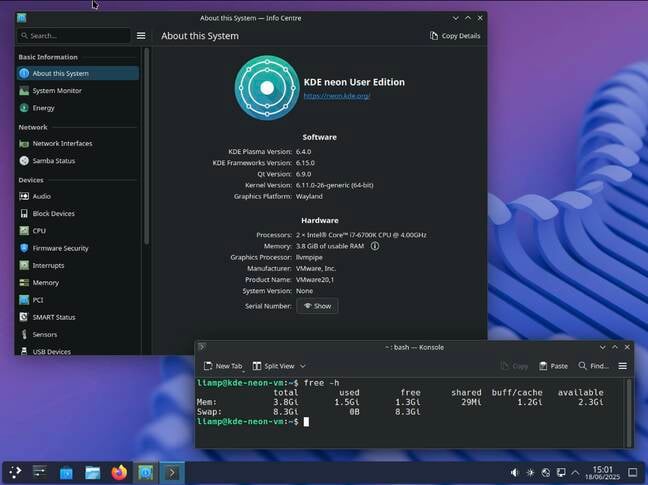Viewport: 648px width, 485px height.
Task: Click the Konsole terminal scrollbar
Action: pyautogui.click(x=630, y=412)
